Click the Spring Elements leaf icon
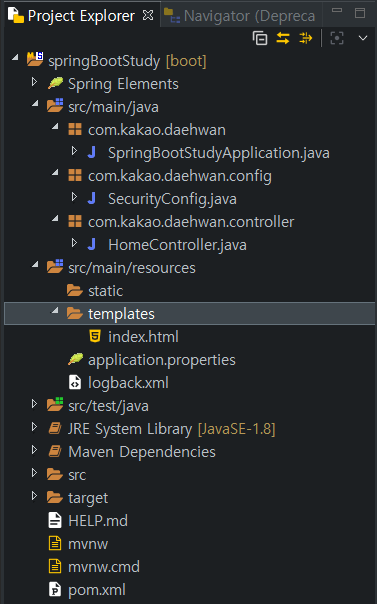Screen dimensions: 377x604 [x=55, y=83]
